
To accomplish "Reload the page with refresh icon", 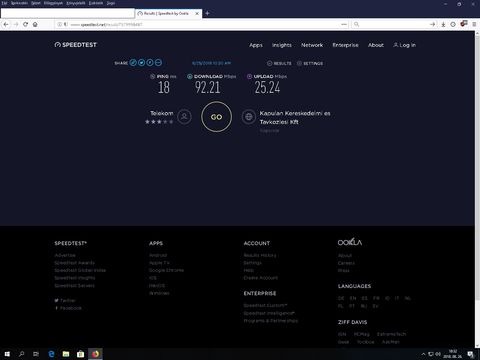I will click(x=25, y=24).
